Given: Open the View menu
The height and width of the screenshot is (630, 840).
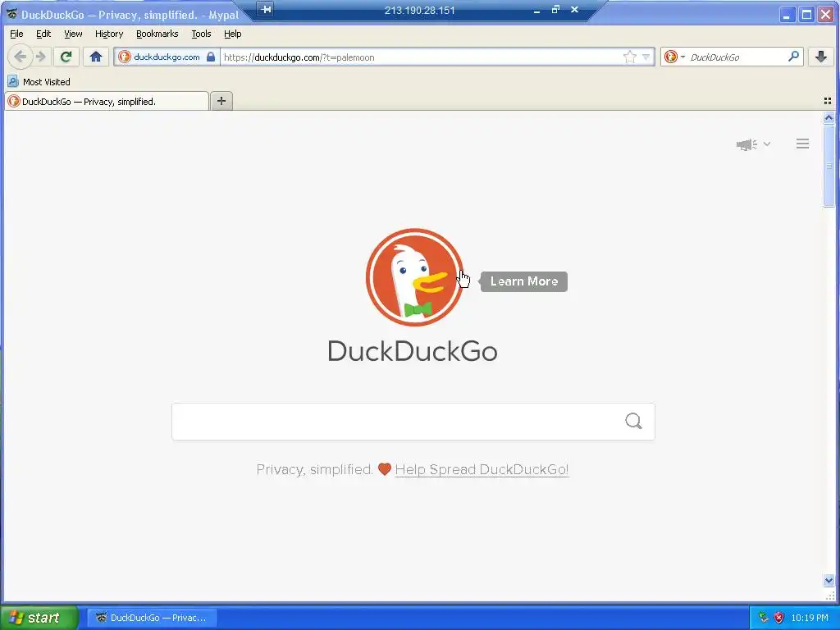Looking at the screenshot, I should click(73, 34).
